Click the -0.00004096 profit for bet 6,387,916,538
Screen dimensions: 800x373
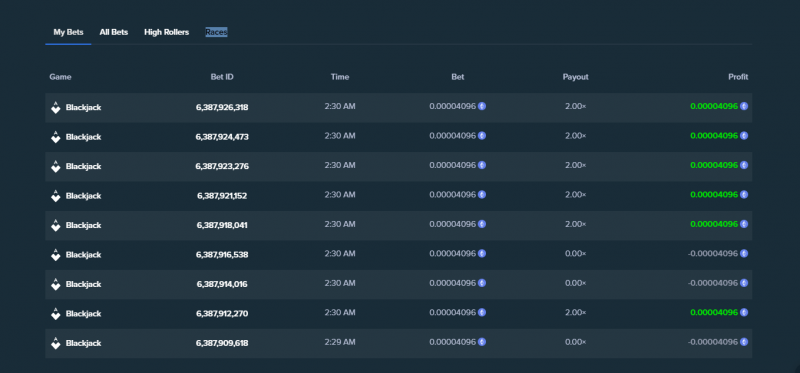pos(713,254)
